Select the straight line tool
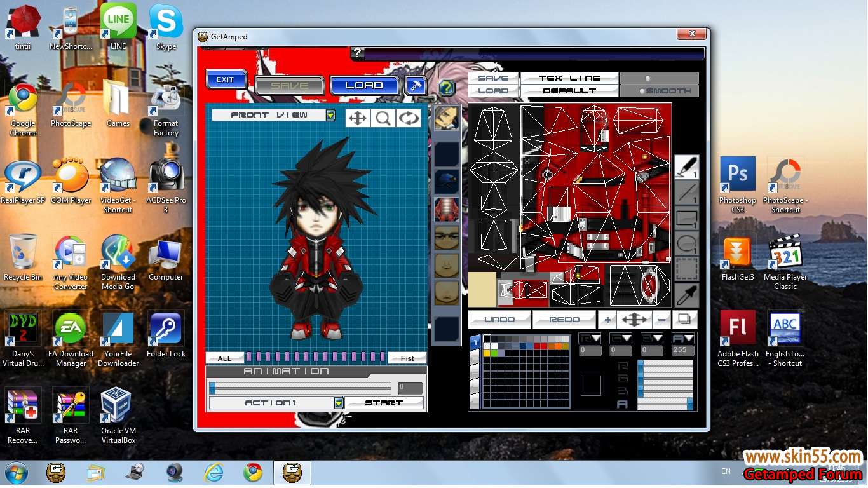 click(686, 193)
